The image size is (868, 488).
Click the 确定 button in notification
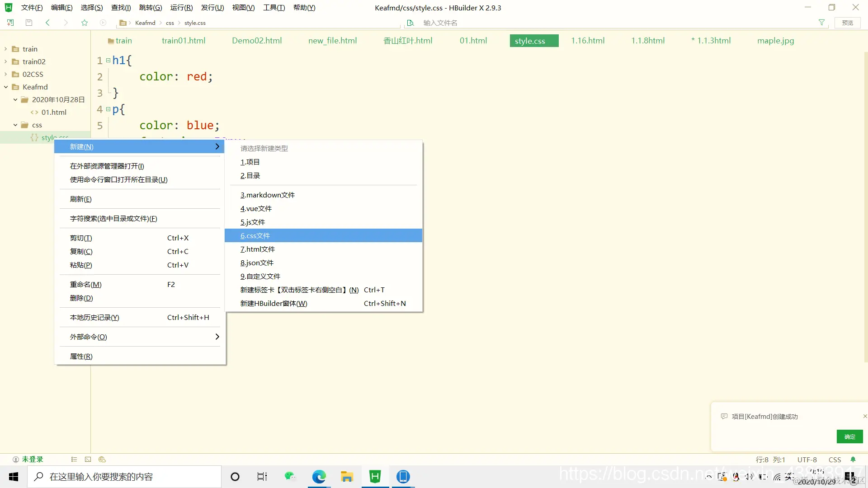[x=849, y=436]
